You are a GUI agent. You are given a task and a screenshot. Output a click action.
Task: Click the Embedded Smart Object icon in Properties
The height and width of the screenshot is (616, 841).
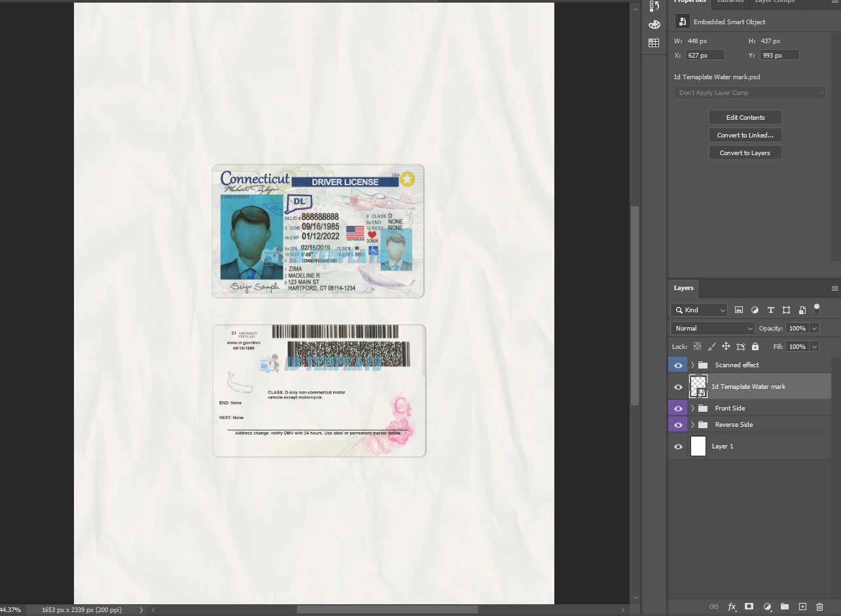coord(683,22)
